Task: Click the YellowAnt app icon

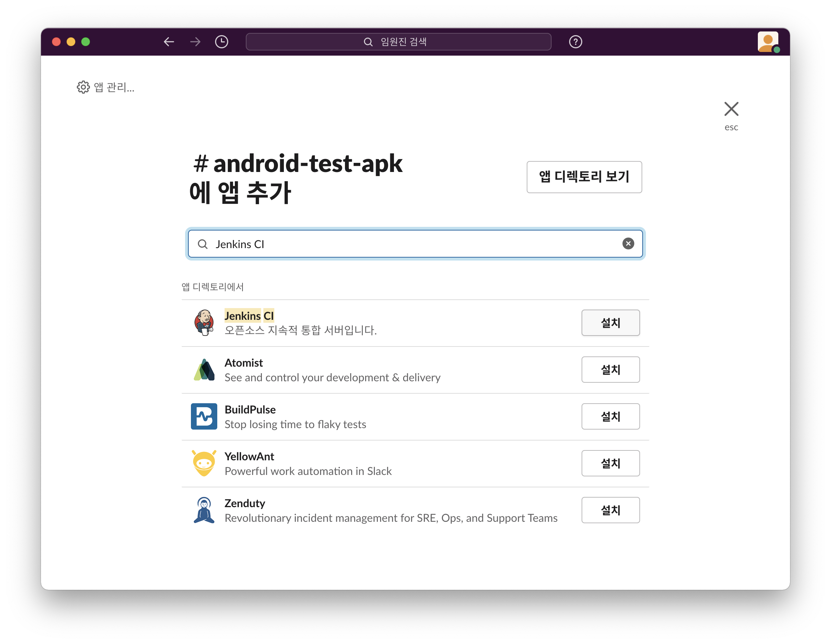Action: coord(204,463)
